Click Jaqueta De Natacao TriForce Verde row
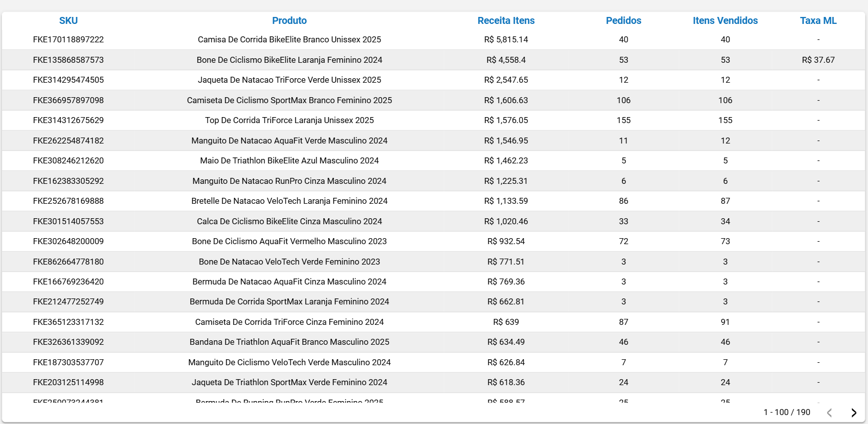Viewport: 868px width, 424px height. coord(289,80)
